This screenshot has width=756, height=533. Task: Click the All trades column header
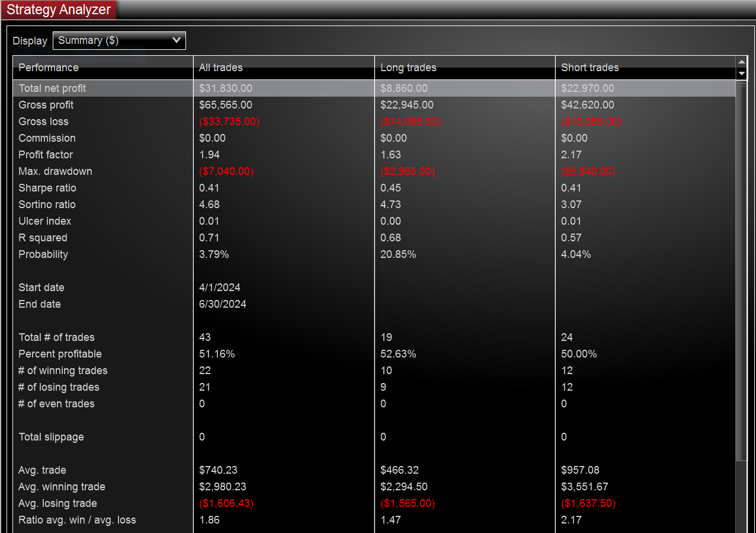point(221,68)
